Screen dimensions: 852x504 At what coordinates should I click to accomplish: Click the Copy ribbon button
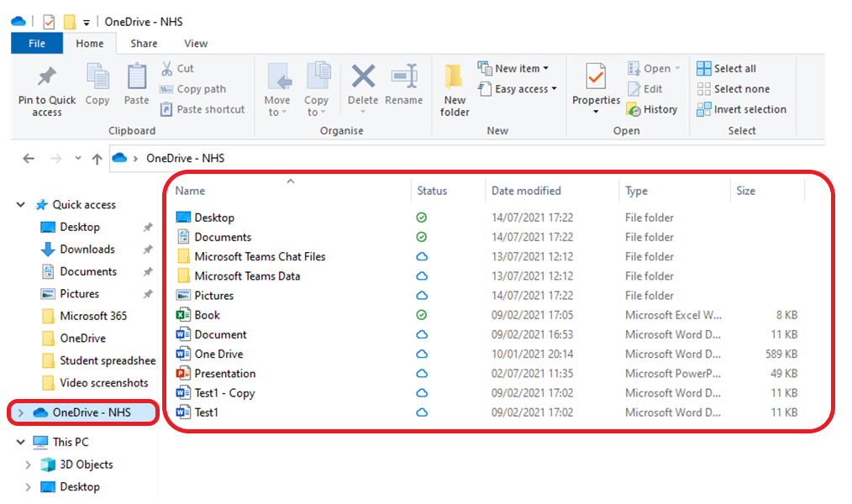(x=97, y=84)
